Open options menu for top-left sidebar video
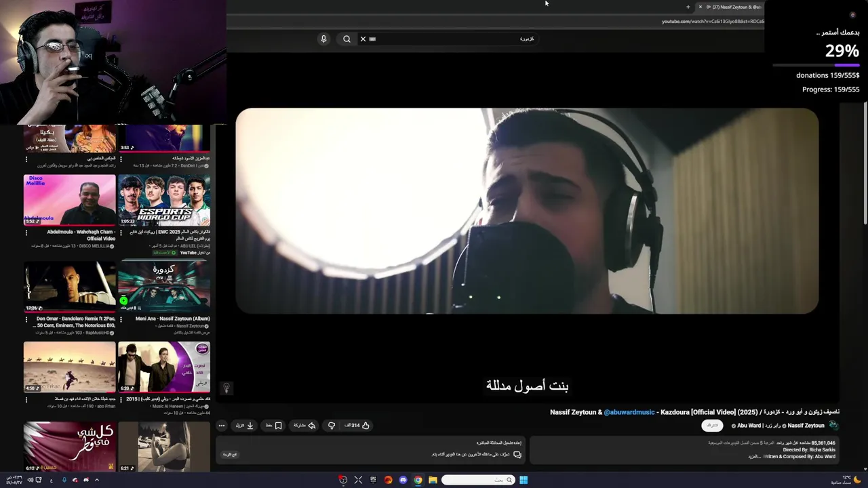 tap(26, 159)
